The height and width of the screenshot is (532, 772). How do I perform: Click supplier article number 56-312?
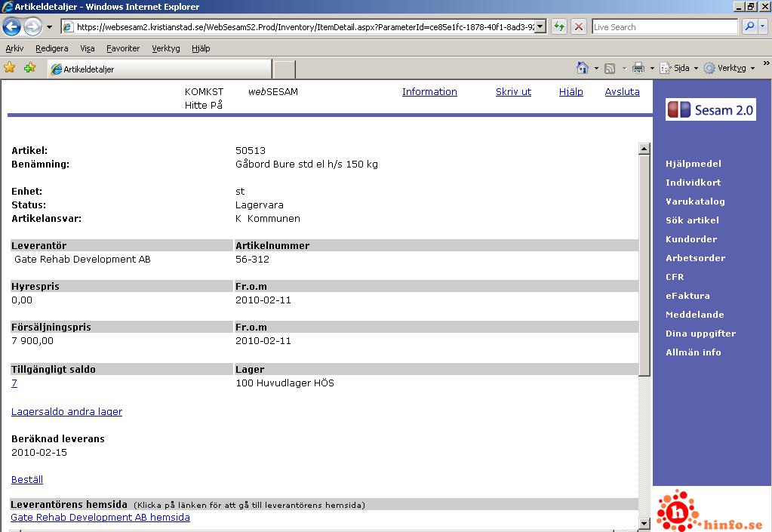252,260
